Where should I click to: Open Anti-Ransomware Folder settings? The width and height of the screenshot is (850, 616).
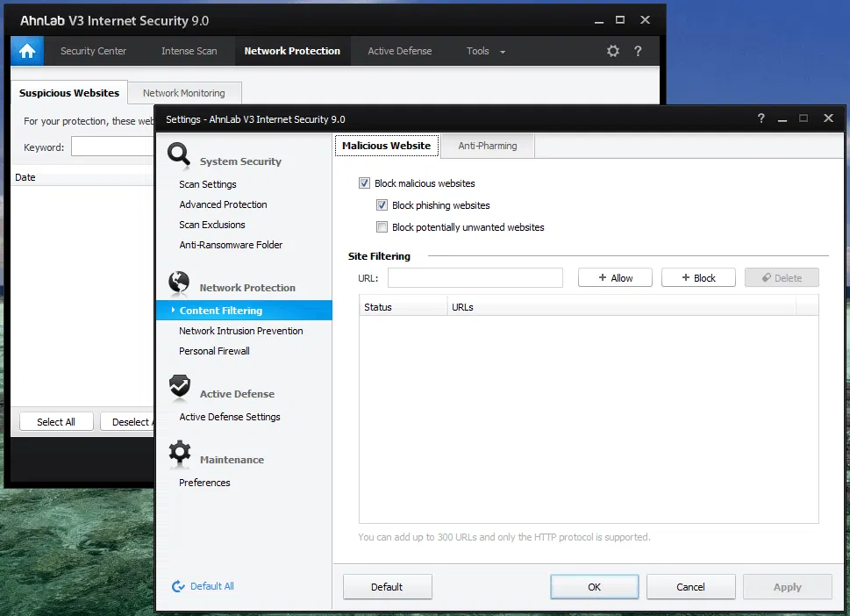231,245
